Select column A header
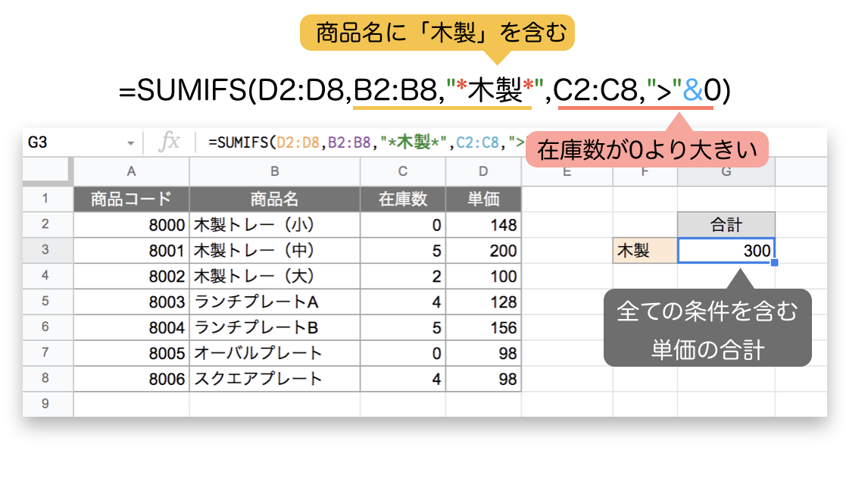The height and width of the screenshot is (491, 868). (131, 171)
